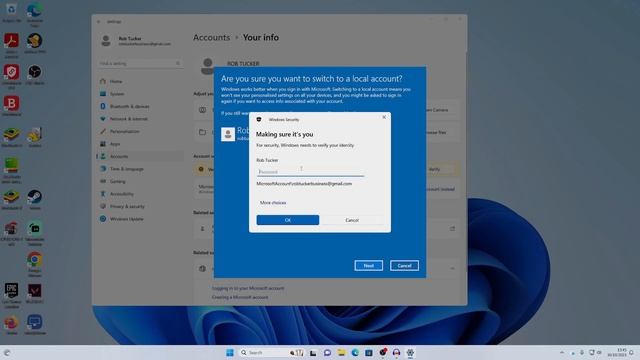Show hidden system tray icons

562,353
